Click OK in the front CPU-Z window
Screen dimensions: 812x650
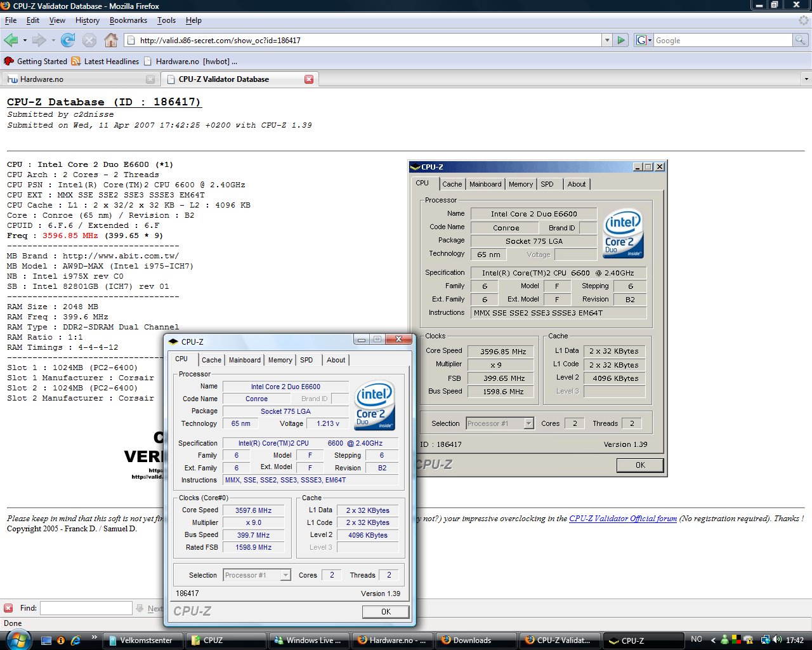point(386,611)
